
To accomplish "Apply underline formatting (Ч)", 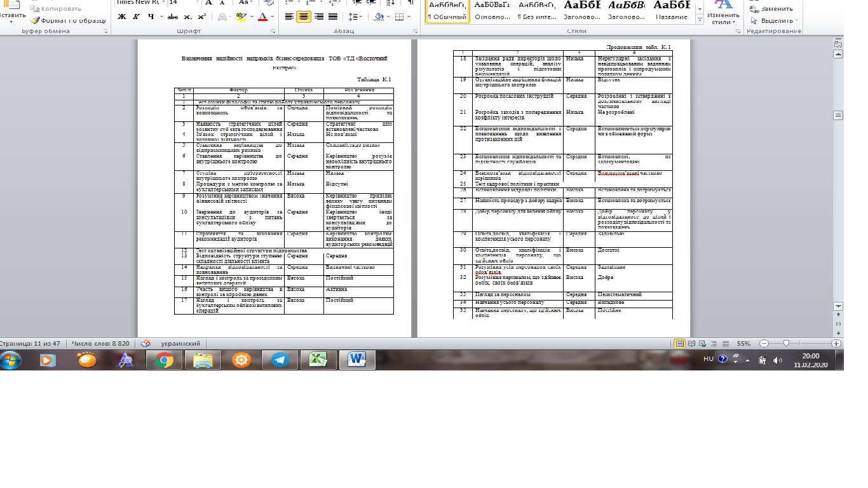I will 151,17.
